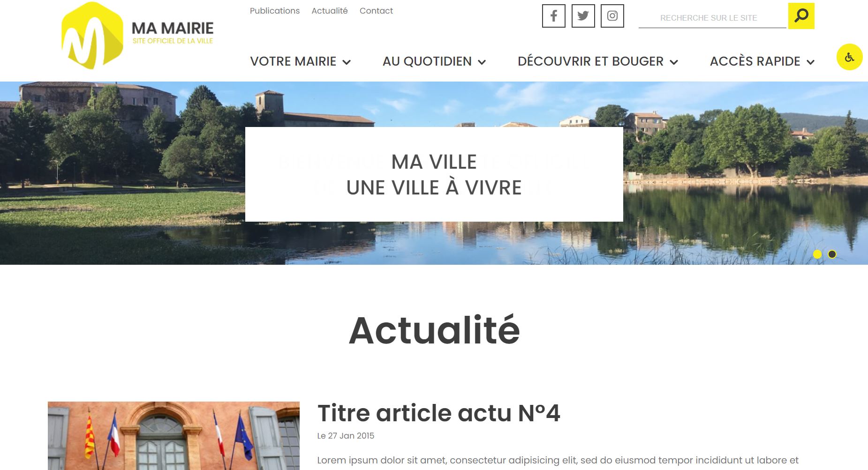The height and width of the screenshot is (470, 868).
Task: Open the Publications top link
Action: tap(274, 11)
